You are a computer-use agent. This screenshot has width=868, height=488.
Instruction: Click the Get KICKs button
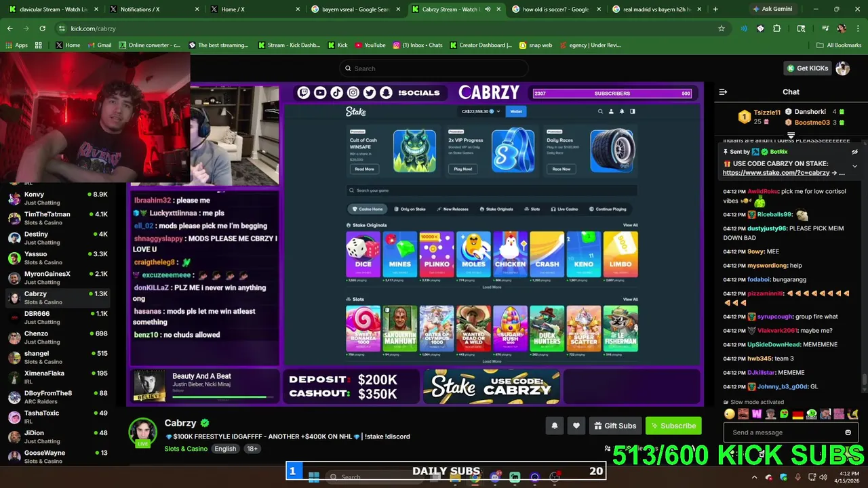pyautogui.click(x=807, y=68)
